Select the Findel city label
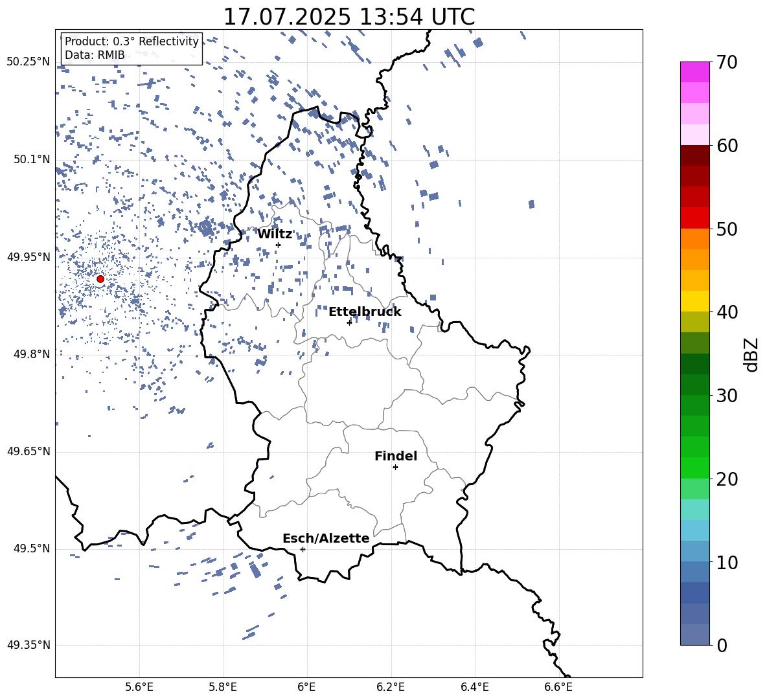 (x=396, y=456)
